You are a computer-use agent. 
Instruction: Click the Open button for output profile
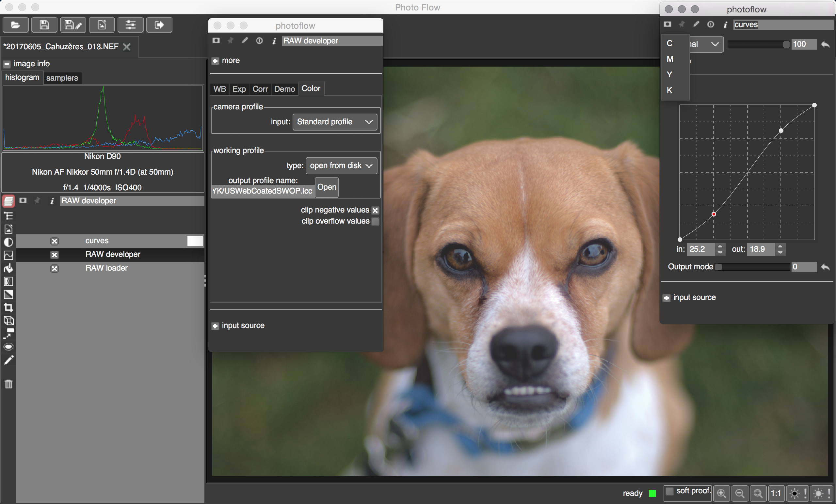click(x=326, y=187)
